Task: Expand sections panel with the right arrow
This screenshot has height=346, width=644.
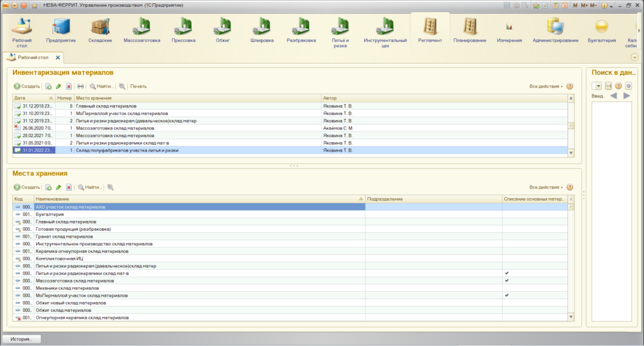Action: coord(639,30)
